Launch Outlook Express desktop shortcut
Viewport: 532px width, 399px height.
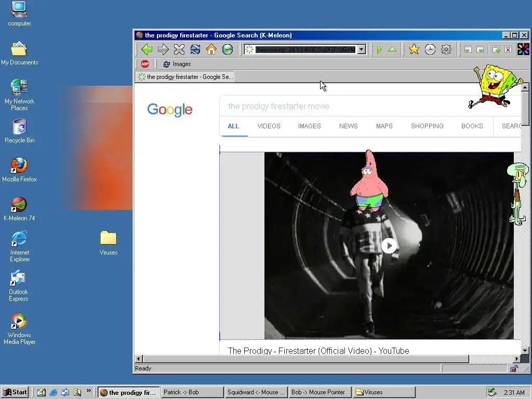(19, 286)
